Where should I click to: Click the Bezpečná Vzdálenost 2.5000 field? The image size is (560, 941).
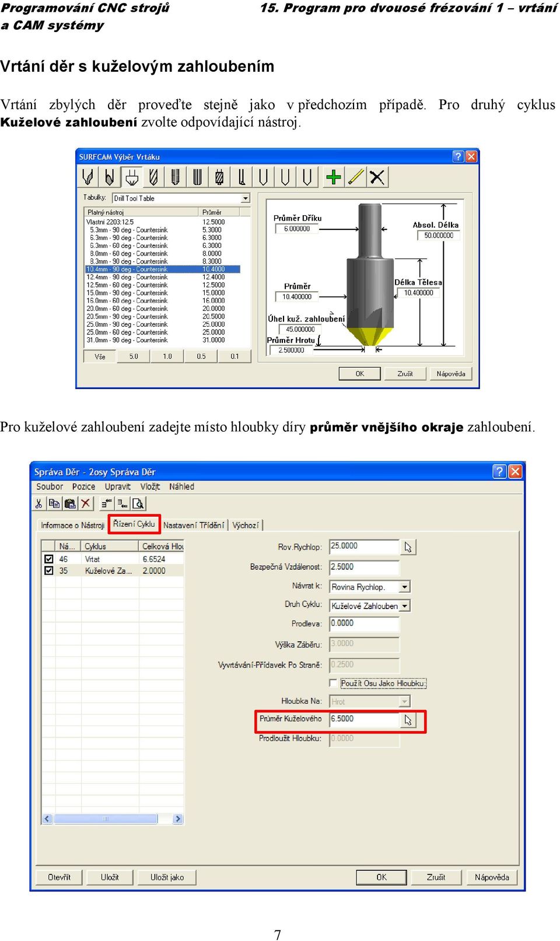click(364, 567)
